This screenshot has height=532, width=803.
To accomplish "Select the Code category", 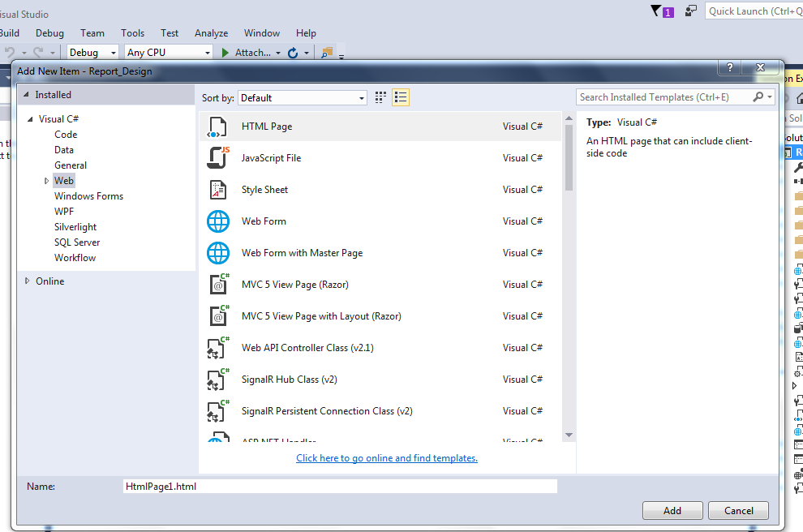I will [66, 135].
